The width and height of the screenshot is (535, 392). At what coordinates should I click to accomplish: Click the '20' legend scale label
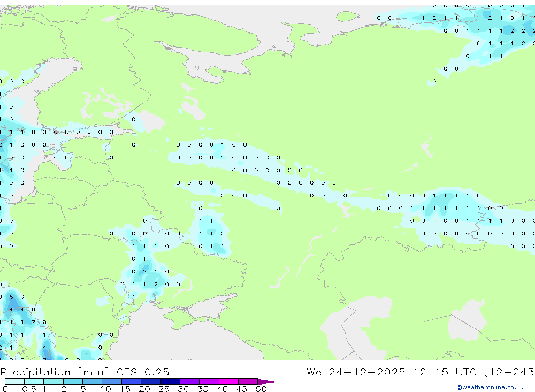click(144, 389)
